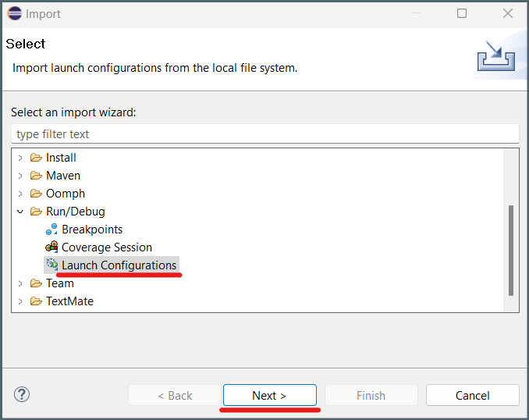529x420 pixels.
Task: Collapse the Run/Debug category
Action: click(20, 212)
